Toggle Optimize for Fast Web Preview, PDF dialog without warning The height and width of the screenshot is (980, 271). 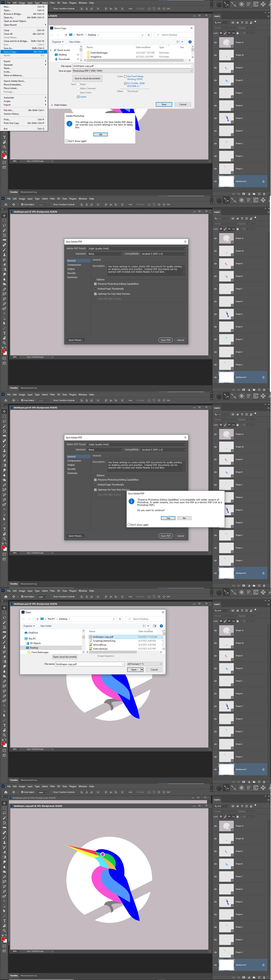pyautogui.click(x=95, y=294)
